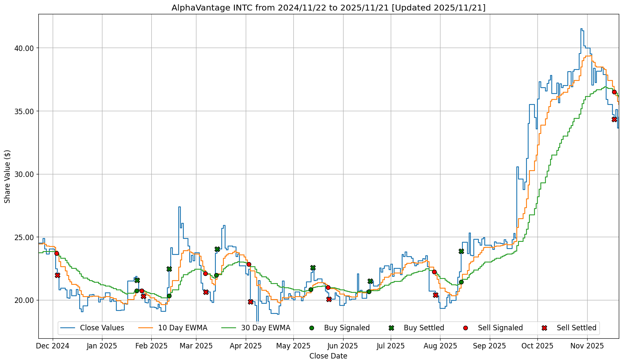Click the Sell Signaled marker in early December 2024

coord(56,253)
